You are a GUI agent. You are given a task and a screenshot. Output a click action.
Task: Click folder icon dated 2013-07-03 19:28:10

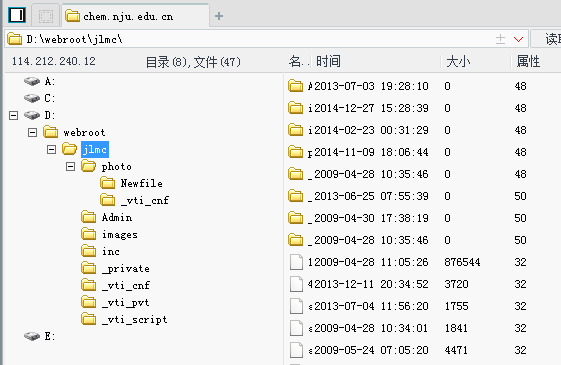(x=296, y=86)
